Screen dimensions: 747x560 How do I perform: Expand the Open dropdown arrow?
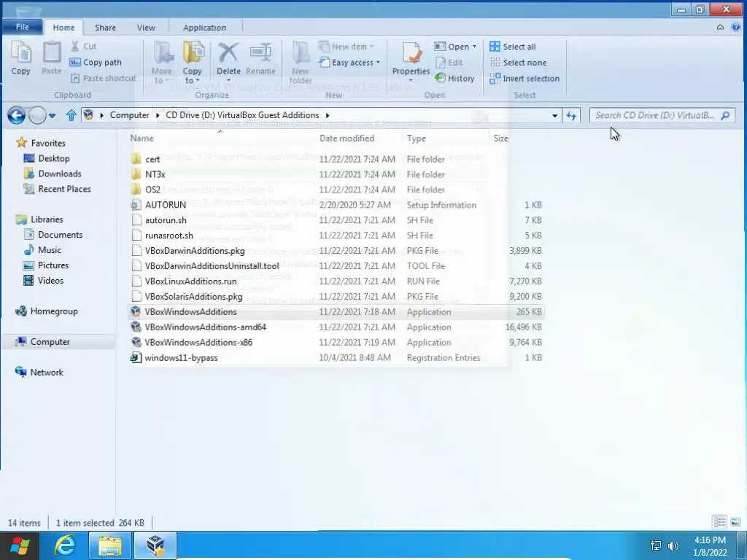pos(474,47)
